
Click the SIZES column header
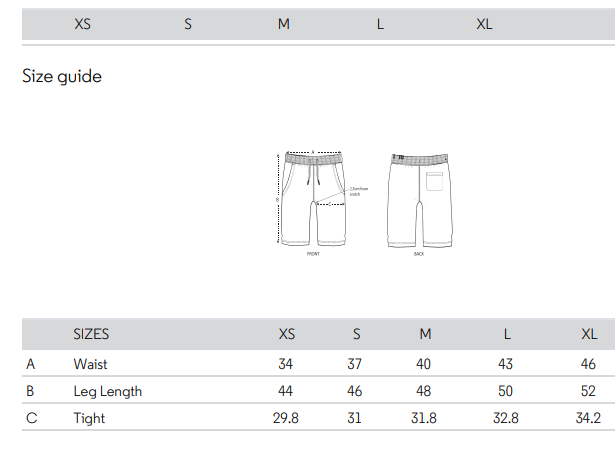[x=91, y=334]
